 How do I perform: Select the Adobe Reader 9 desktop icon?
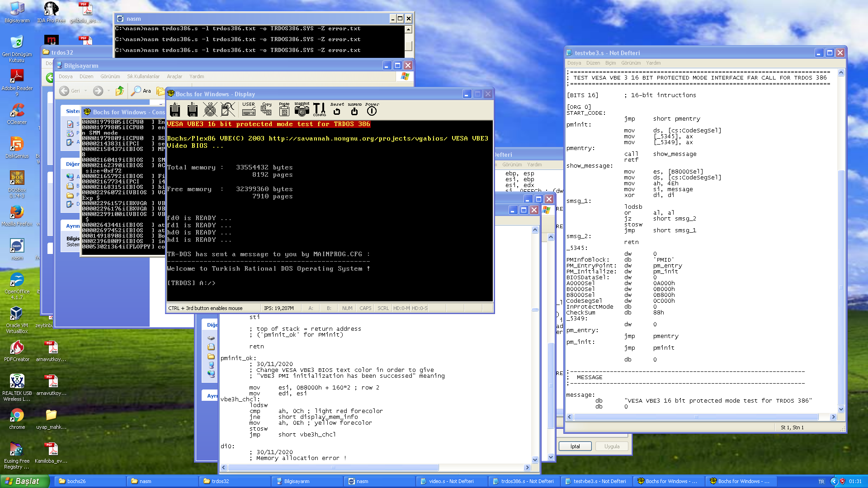tap(17, 83)
